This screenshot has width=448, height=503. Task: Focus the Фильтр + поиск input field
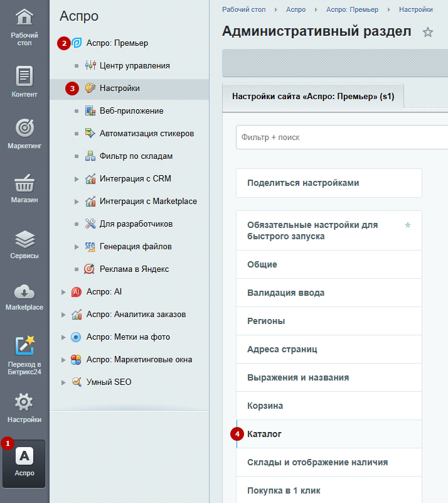click(x=342, y=138)
